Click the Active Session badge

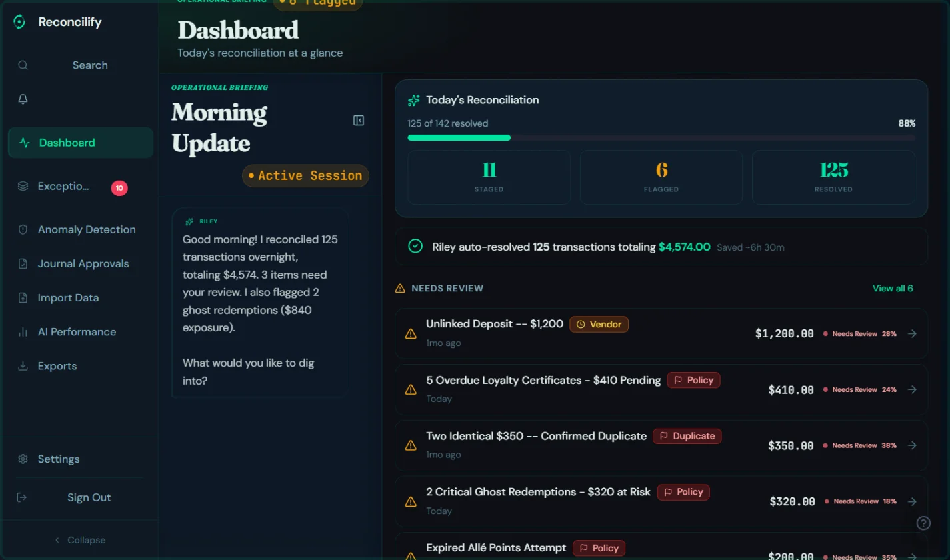point(305,176)
